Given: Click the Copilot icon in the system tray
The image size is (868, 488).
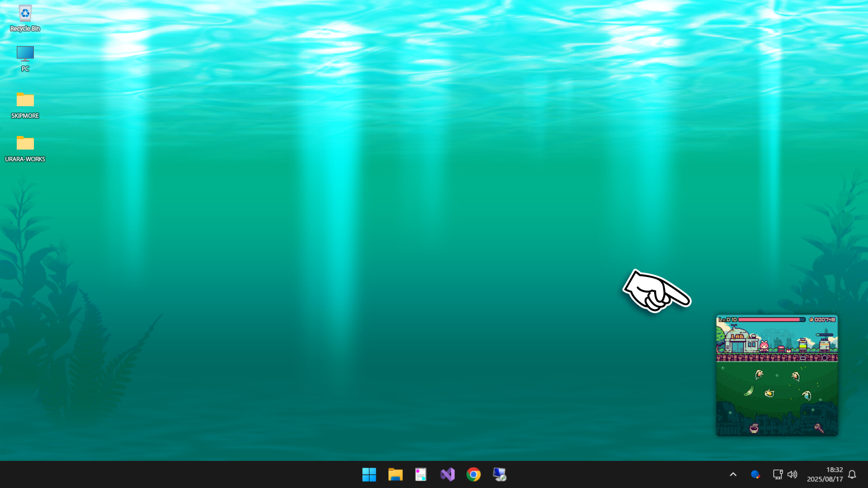Looking at the screenshot, I should (x=755, y=474).
